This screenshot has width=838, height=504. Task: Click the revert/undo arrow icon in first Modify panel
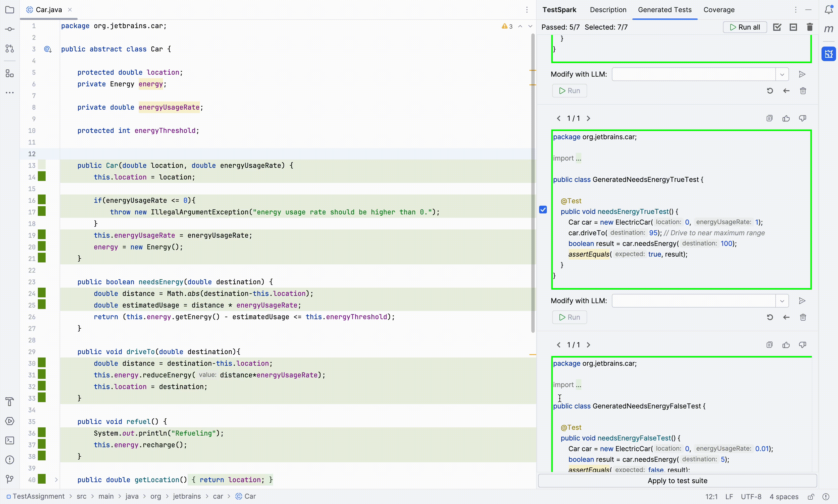click(x=770, y=90)
